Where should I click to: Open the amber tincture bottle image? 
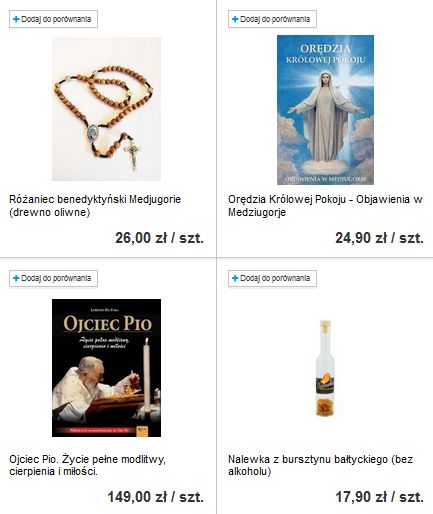pos(325,368)
